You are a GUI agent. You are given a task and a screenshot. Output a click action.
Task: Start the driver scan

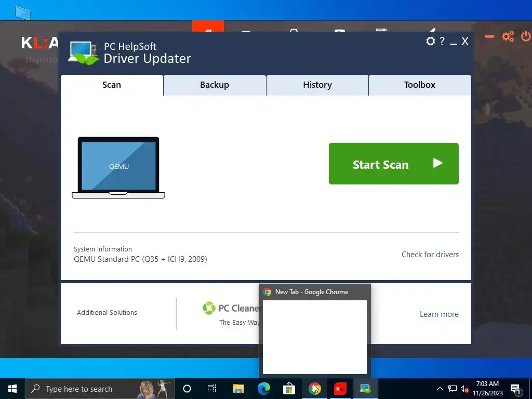(394, 164)
